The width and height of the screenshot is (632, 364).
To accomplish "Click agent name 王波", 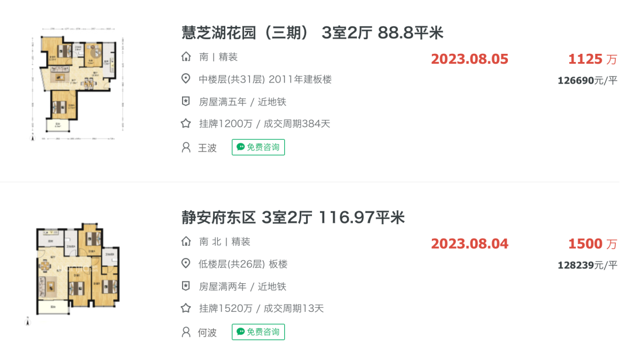I will [207, 148].
